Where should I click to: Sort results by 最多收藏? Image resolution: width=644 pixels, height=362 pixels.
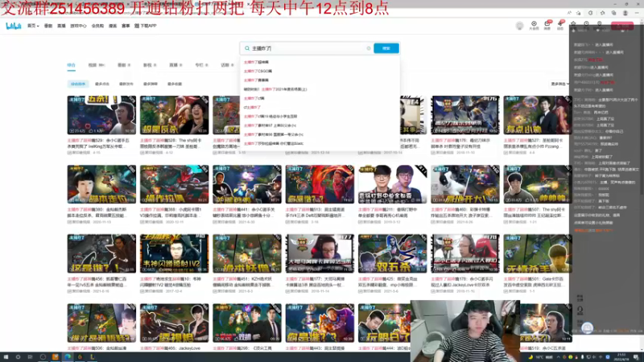(x=175, y=84)
